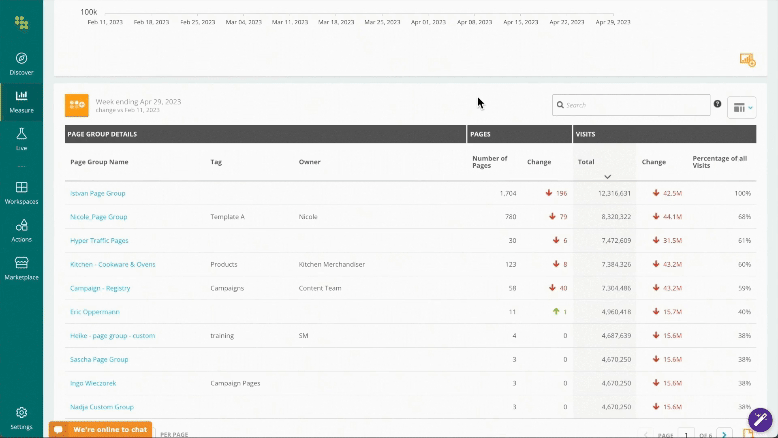Sort by Owner column header
The image size is (778, 438).
pyautogui.click(x=310, y=162)
